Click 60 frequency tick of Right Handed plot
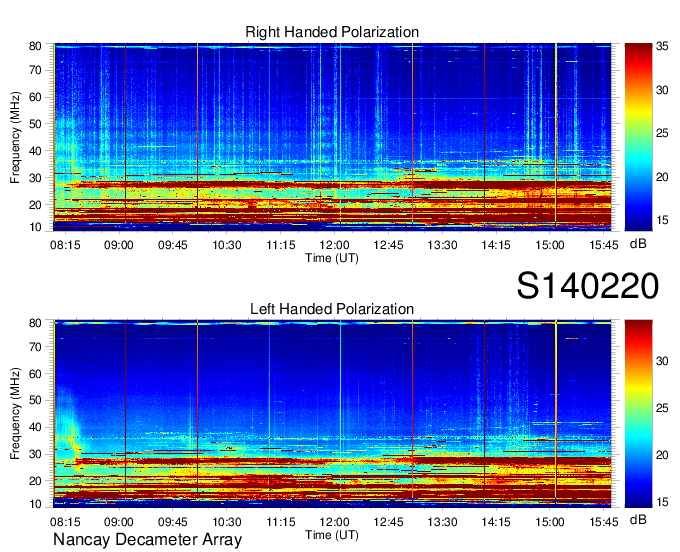Viewport: 680px width, 552px height. click(x=35, y=97)
